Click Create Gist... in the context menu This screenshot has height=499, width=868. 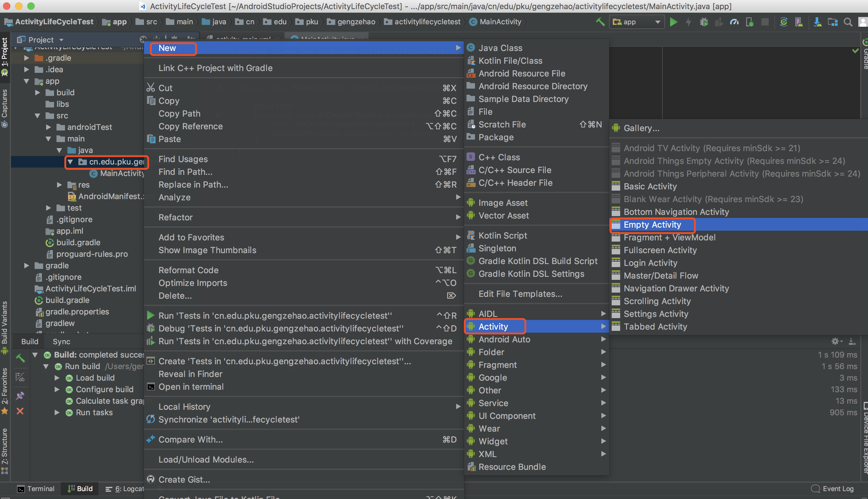(x=304, y=480)
